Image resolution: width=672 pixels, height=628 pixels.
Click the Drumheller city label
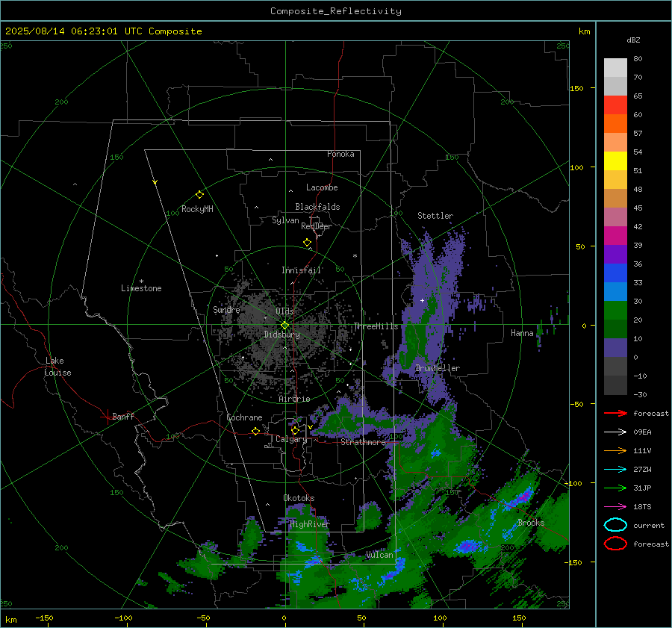pyautogui.click(x=438, y=368)
